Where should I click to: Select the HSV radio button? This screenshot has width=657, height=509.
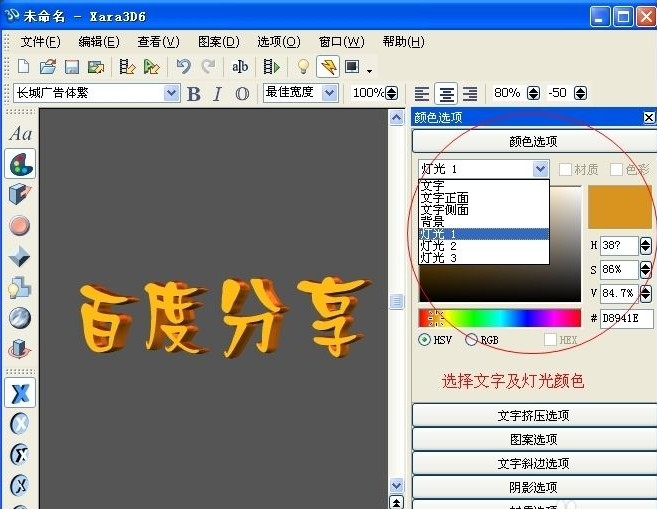tap(425, 340)
